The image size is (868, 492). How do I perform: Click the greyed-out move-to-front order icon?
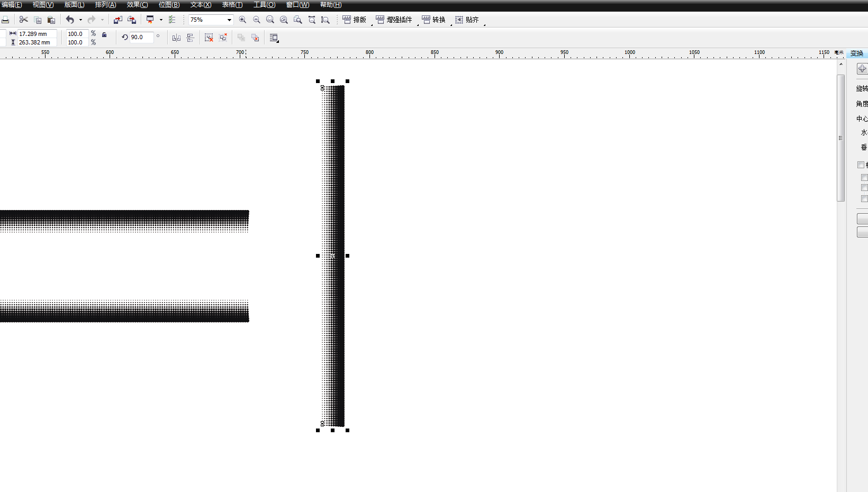[241, 38]
